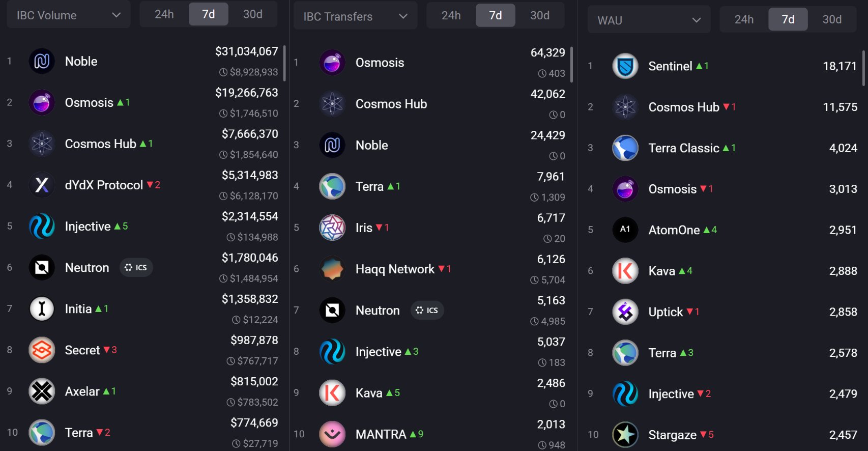
Task: Click the dYdX Protocol logo icon
Action: (42, 185)
